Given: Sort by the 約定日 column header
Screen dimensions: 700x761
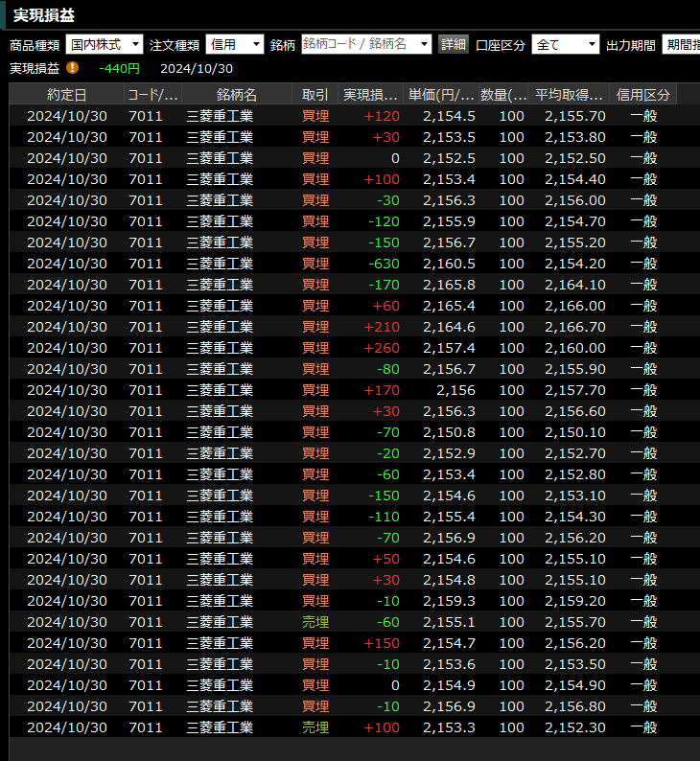Looking at the screenshot, I should (x=66, y=94).
